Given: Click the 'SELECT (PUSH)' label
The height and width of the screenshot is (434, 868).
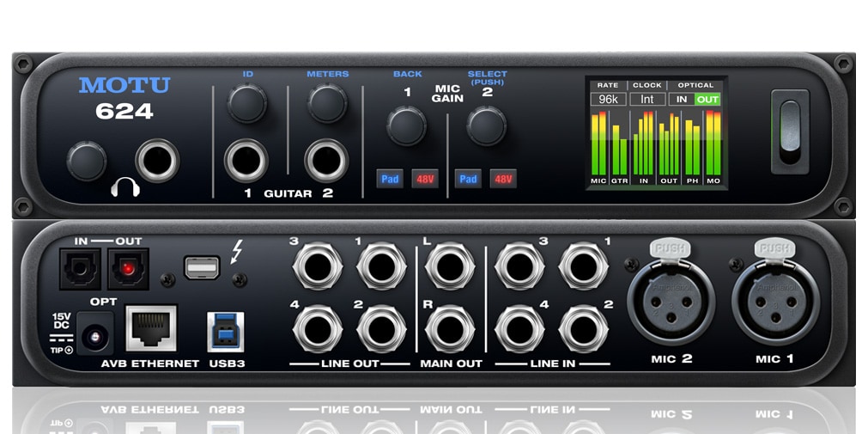Looking at the screenshot, I should tap(487, 77).
